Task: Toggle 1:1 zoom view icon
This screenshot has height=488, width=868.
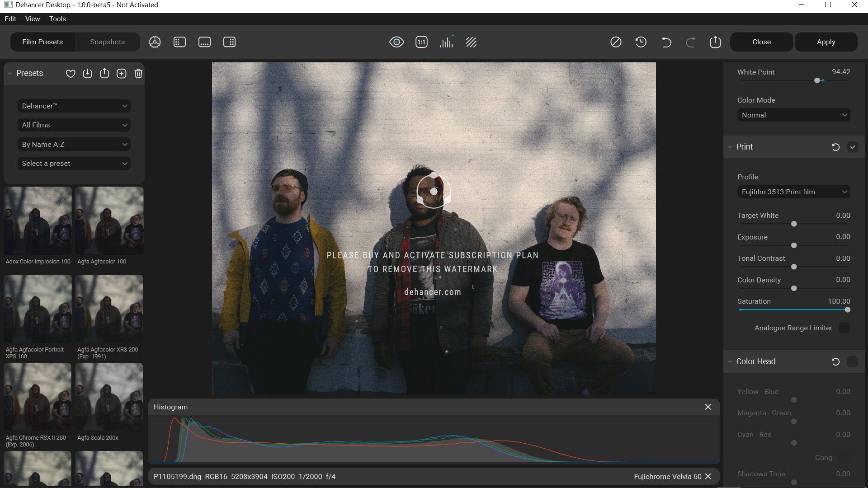Action: 421,42
